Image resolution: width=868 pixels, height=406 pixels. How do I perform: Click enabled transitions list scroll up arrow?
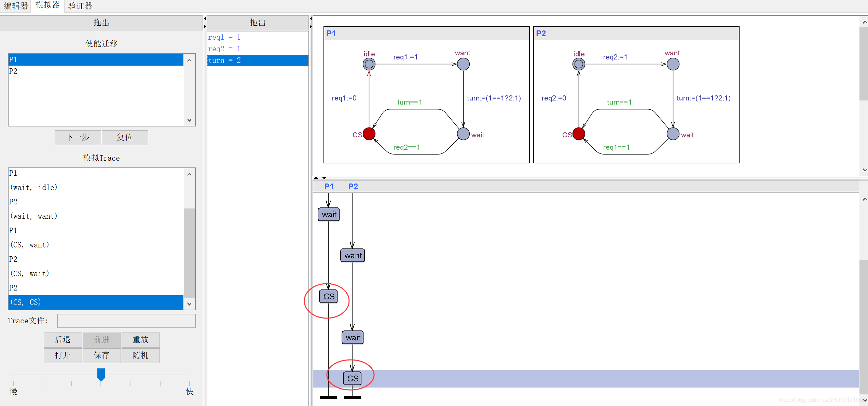click(190, 60)
